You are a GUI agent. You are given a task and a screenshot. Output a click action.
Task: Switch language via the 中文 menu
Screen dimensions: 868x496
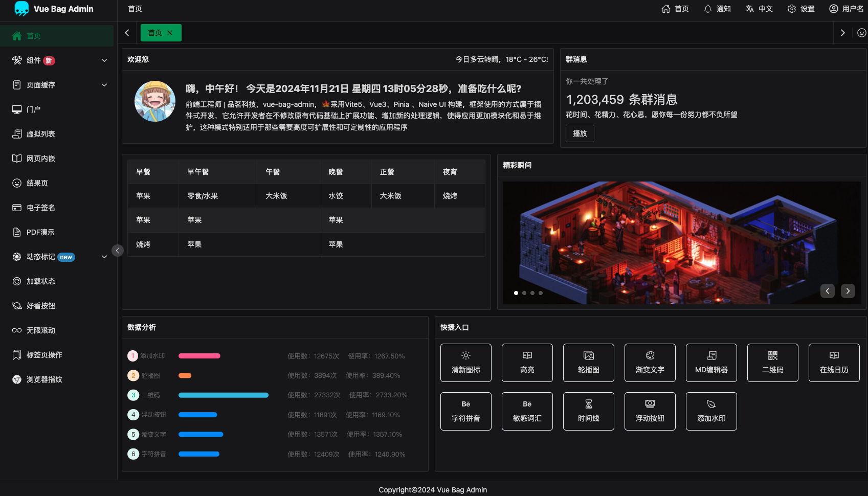759,9
